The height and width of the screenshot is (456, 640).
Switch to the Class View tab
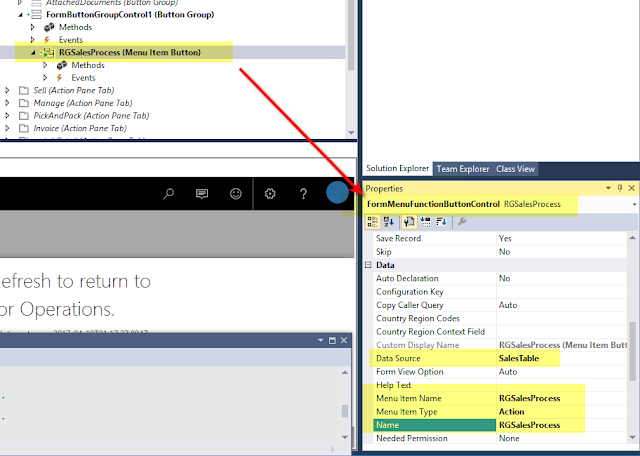tap(515, 169)
